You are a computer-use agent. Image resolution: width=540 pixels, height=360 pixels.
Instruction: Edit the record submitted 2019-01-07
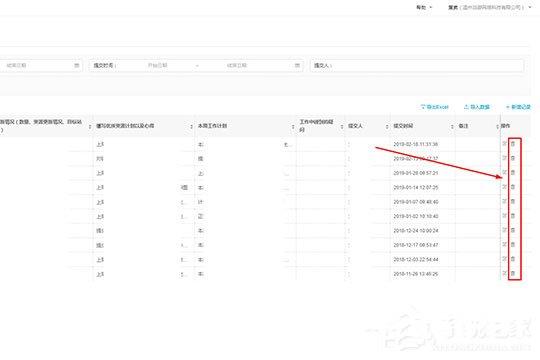click(505, 201)
